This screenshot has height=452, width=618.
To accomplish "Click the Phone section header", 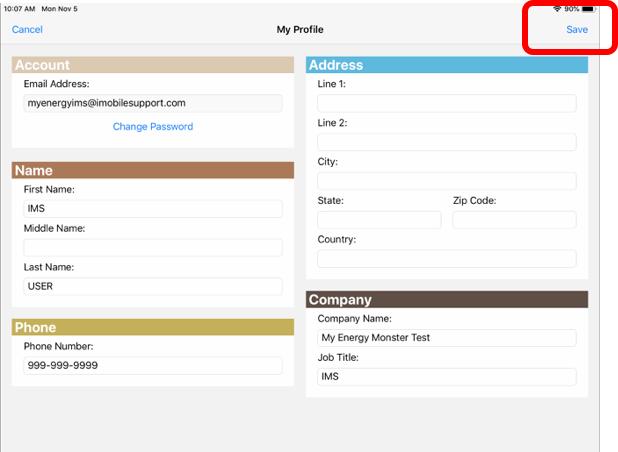I will click(x=153, y=327).
